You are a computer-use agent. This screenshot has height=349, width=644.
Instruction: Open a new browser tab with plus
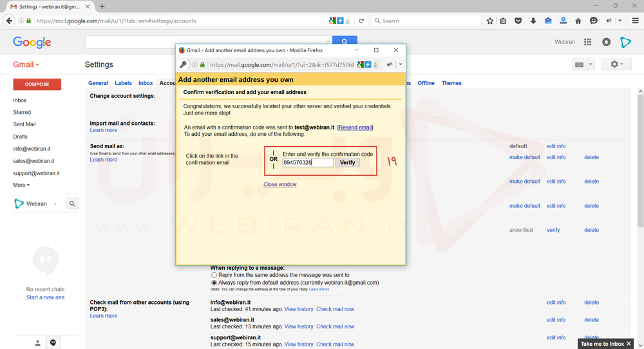tap(102, 6)
